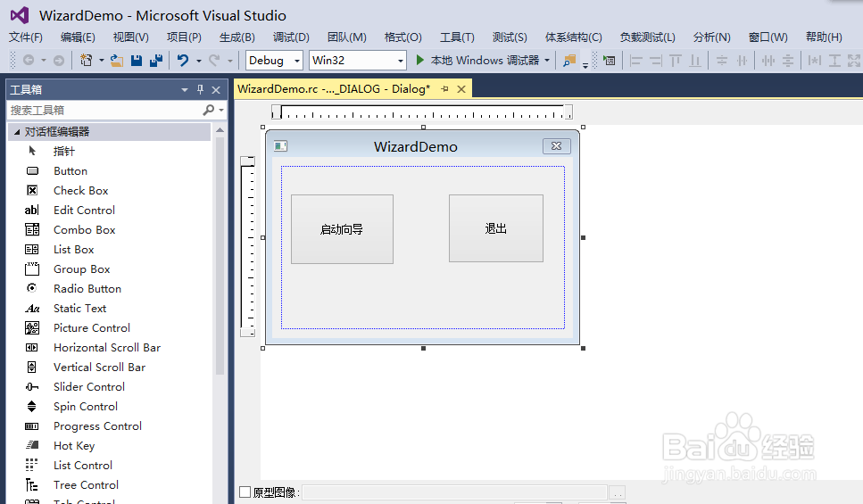Open the 视图(V) menu
This screenshot has width=863, height=504.
131,37
